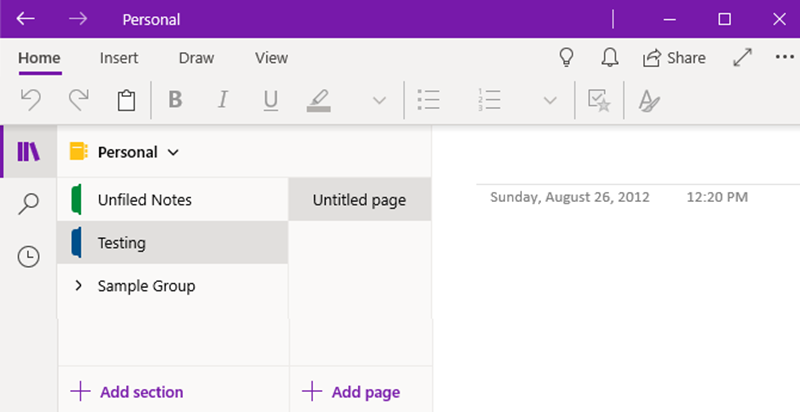The height and width of the screenshot is (412, 800).
Task: Toggle italic formatting
Action: coord(223,100)
